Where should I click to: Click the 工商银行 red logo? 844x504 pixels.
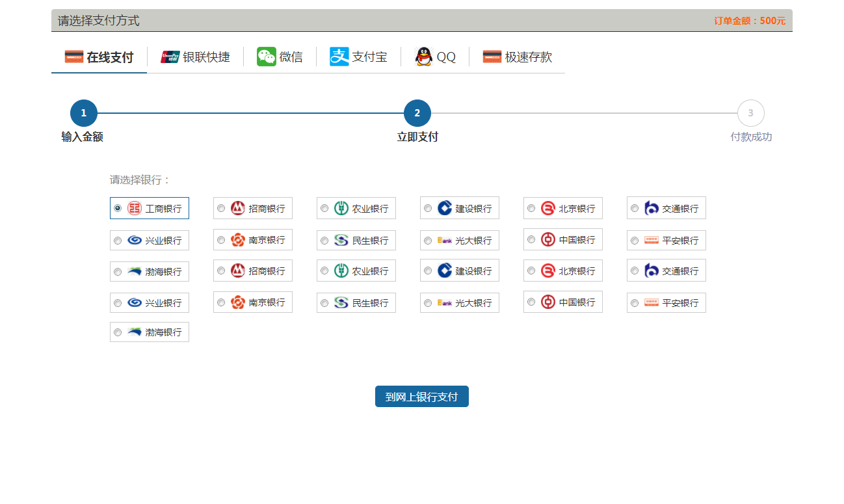pos(135,208)
